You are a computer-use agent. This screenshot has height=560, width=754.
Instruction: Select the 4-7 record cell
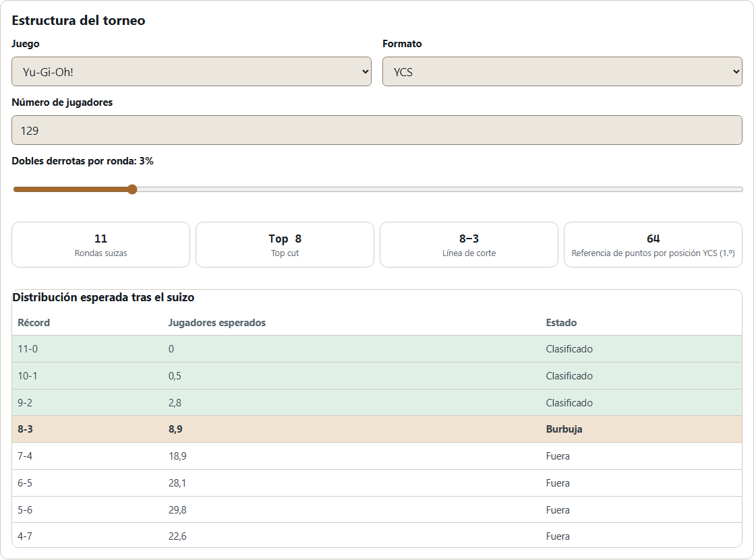(x=25, y=536)
